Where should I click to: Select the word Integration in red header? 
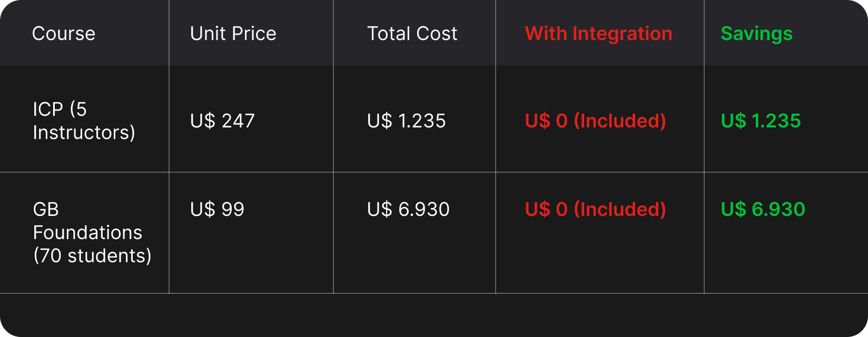(x=622, y=34)
